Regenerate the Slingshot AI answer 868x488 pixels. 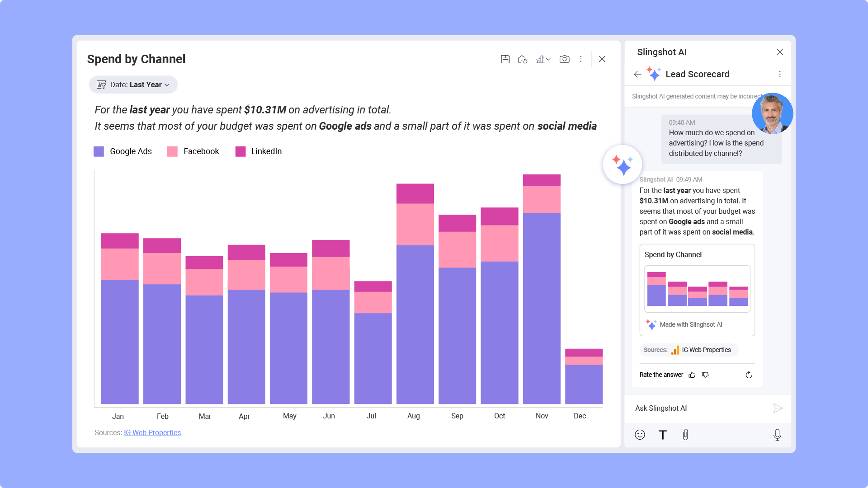[749, 375]
